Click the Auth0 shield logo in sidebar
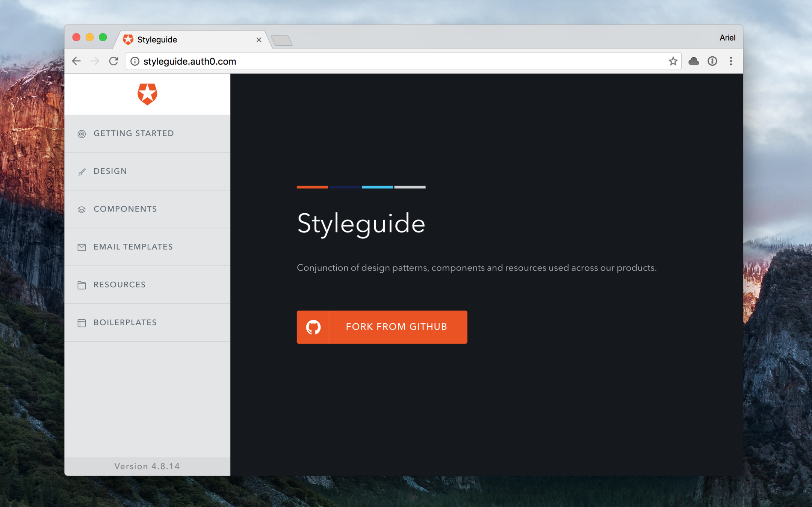Screen dimensions: 812x507 pyautogui.click(x=147, y=94)
